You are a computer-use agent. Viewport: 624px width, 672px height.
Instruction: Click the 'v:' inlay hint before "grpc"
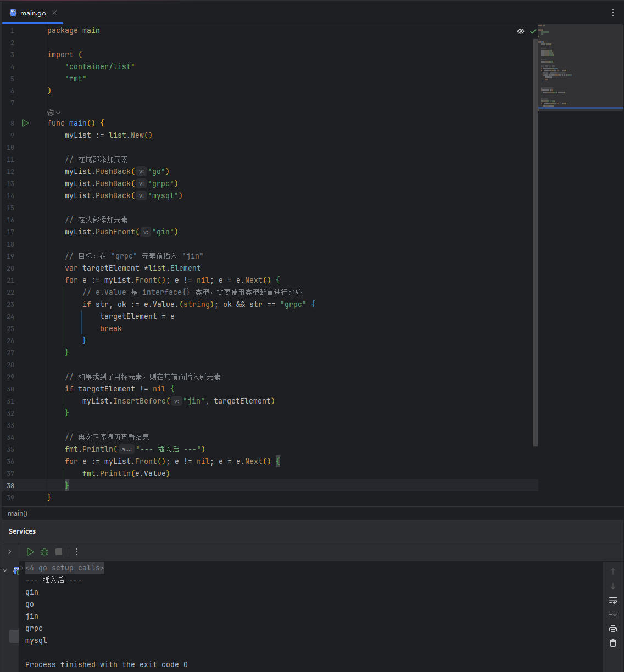tap(141, 184)
